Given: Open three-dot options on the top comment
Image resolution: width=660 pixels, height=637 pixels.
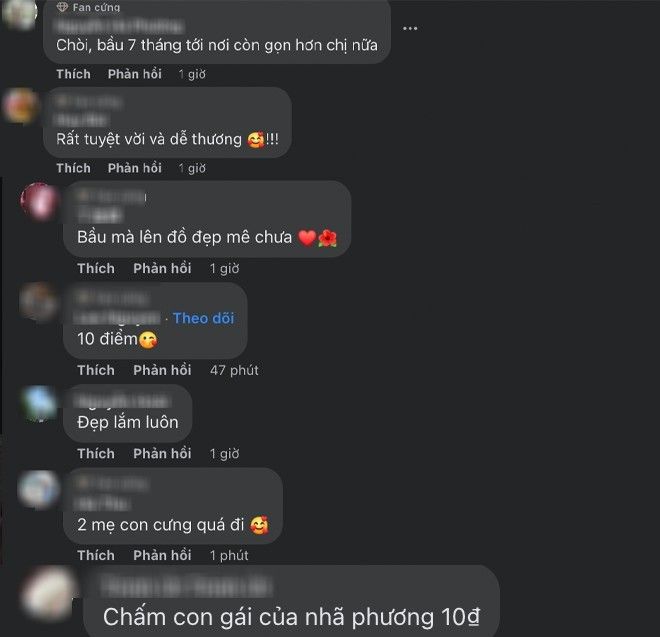Looking at the screenshot, I should [410, 29].
